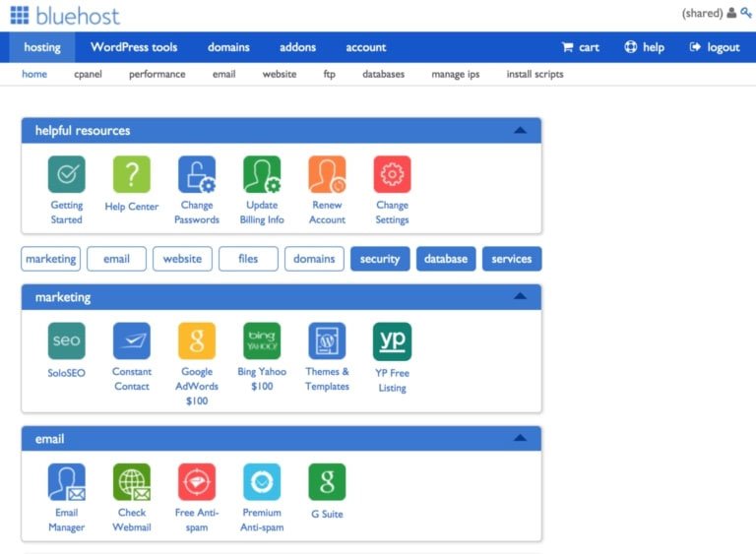
Task: Toggle the files section filter
Action: click(248, 259)
